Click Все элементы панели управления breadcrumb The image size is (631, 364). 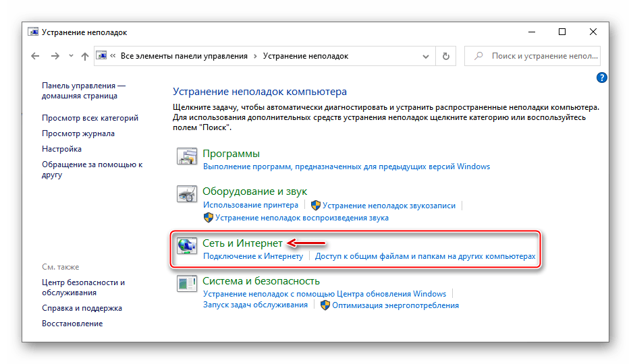pos(184,56)
